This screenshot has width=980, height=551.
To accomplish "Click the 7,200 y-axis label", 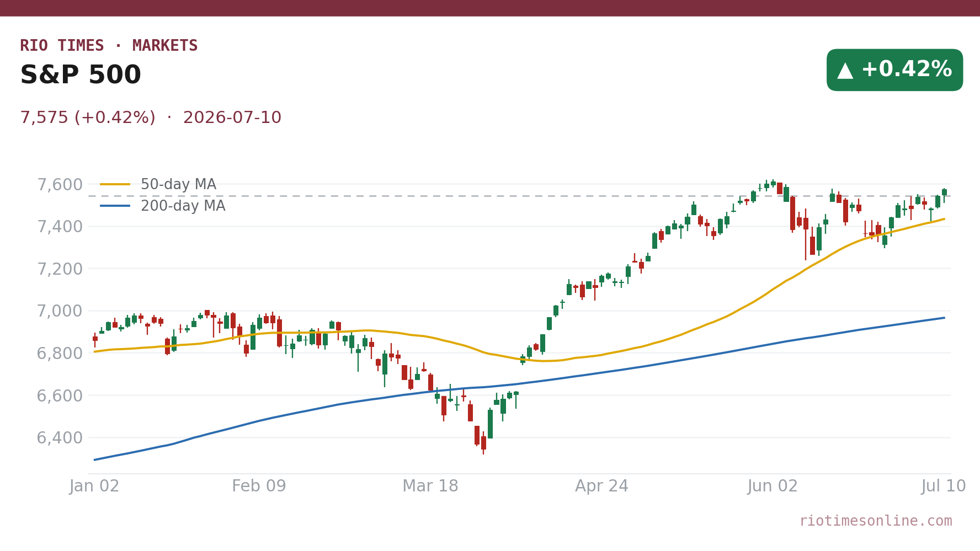I will pyautogui.click(x=60, y=269).
